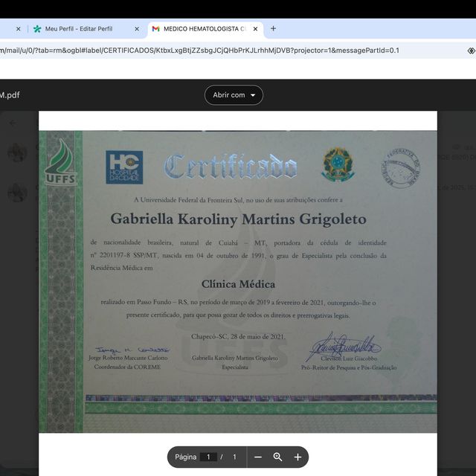Click the Pró-Reitor de Pesquisa e Pós-Graduação text
The image size is (476, 476).
349,367
